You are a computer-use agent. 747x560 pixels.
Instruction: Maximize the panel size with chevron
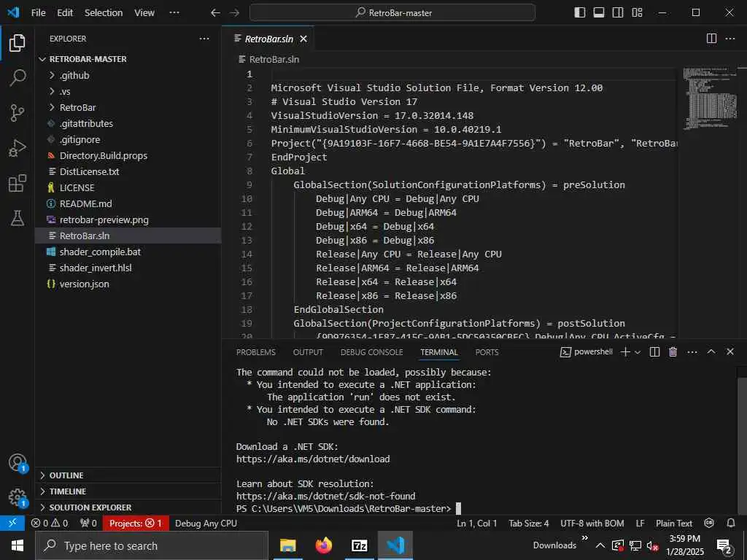pyautogui.click(x=711, y=351)
